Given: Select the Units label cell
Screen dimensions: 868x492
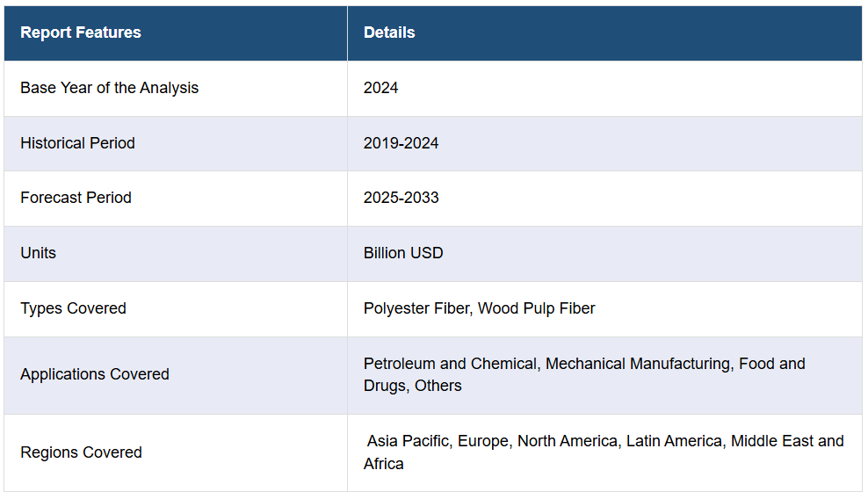Looking at the screenshot, I should pyautogui.click(x=38, y=253).
